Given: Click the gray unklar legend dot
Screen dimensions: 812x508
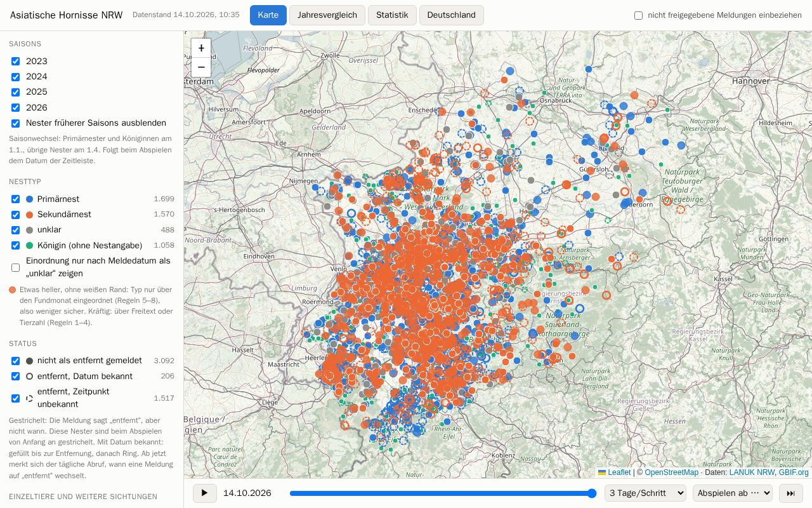Looking at the screenshot, I should click(29, 230).
